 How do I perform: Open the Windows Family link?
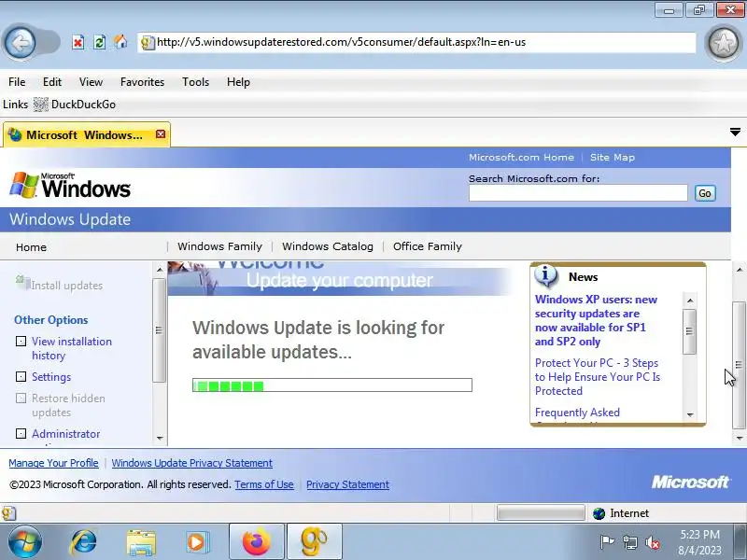[x=219, y=246]
